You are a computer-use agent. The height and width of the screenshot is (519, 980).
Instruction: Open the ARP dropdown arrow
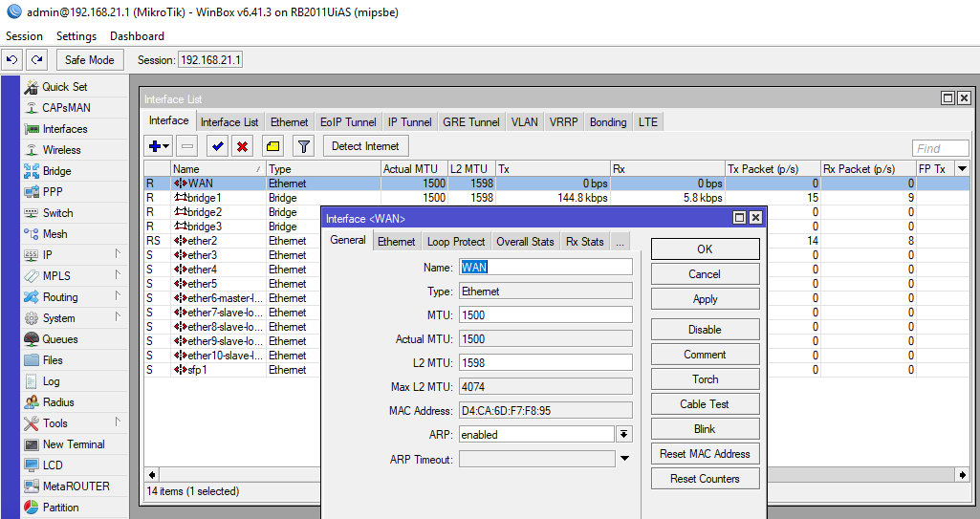pos(623,434)
